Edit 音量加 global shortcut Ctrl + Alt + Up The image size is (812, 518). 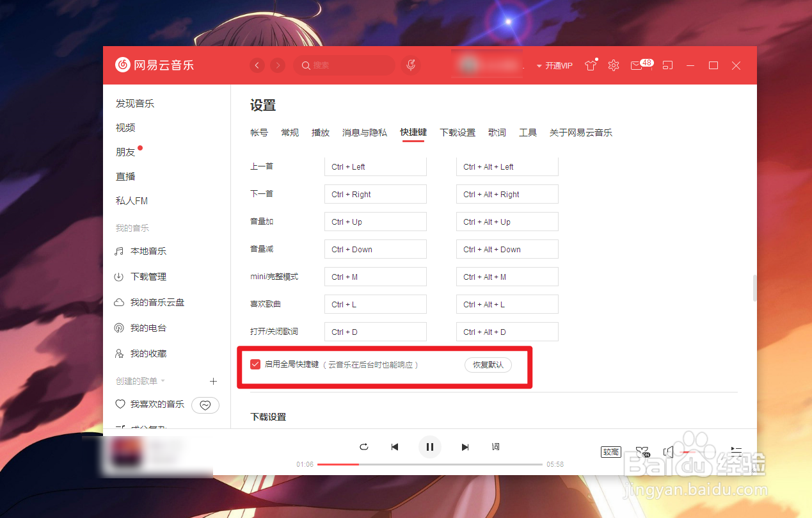coord(507,222)
